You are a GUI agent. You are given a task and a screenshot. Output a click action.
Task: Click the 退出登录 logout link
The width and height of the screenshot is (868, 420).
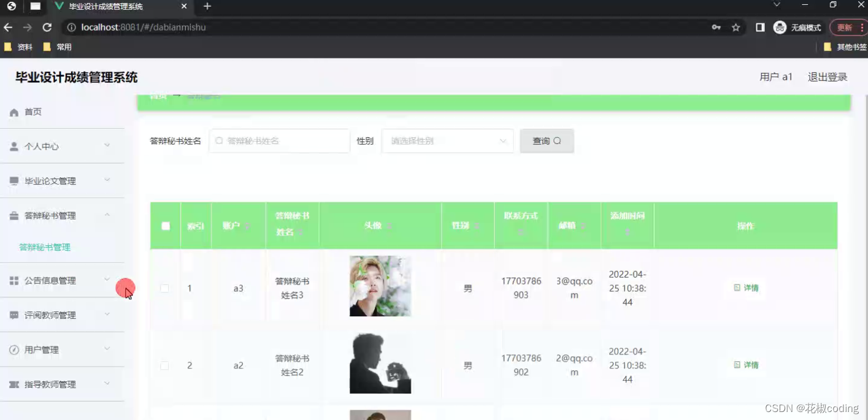(x=827, y=77)
